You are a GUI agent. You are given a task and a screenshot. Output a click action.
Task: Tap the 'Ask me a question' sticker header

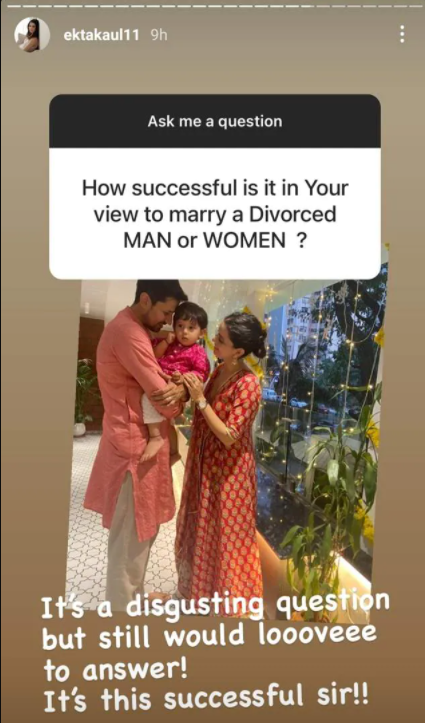tap(215, 121)
